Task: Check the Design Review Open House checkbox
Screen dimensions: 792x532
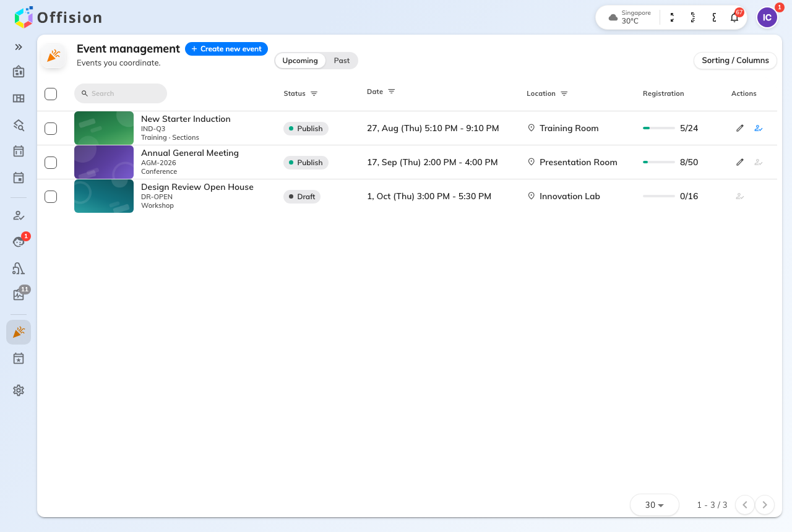Action: coord(51,196)
